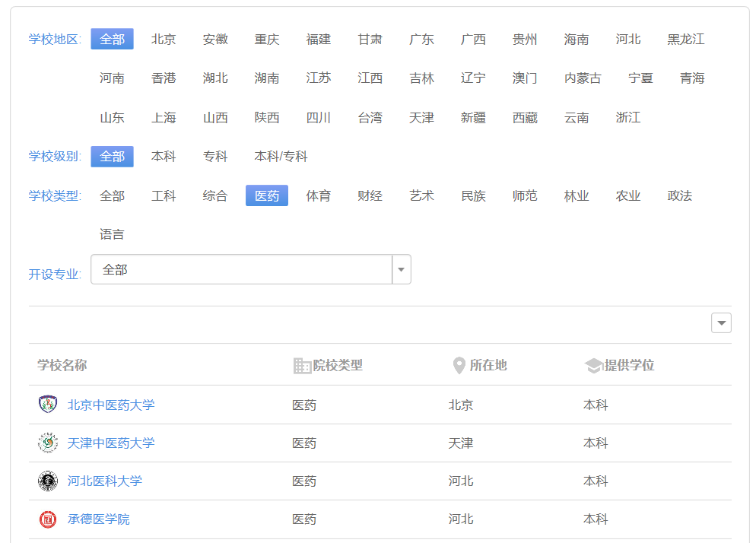Open the 河北医科大学 link

[105, 481]
